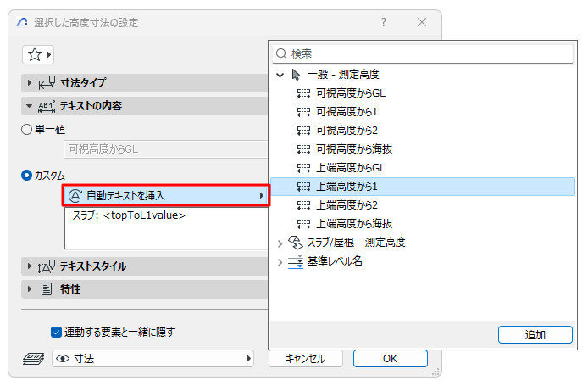The width and height of the screenshot is (588, 386).
Task: Click the テキストスタイル icon
Action: [x=47, y=266]
